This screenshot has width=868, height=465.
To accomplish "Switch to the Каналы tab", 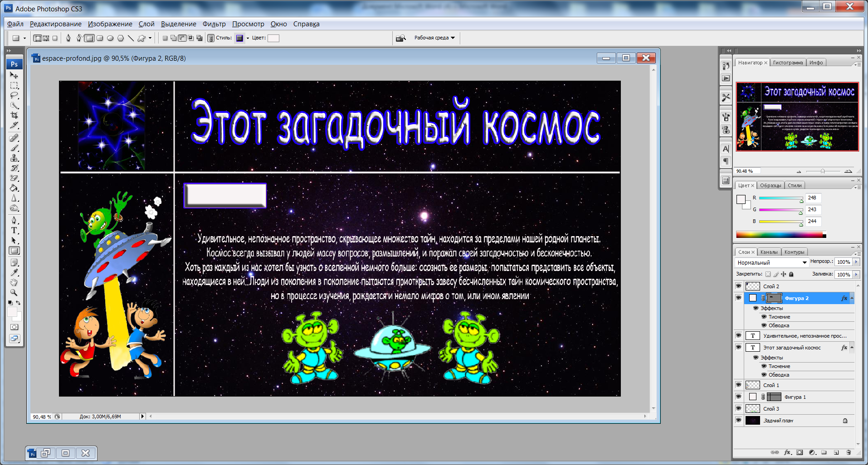I will 769,252.
